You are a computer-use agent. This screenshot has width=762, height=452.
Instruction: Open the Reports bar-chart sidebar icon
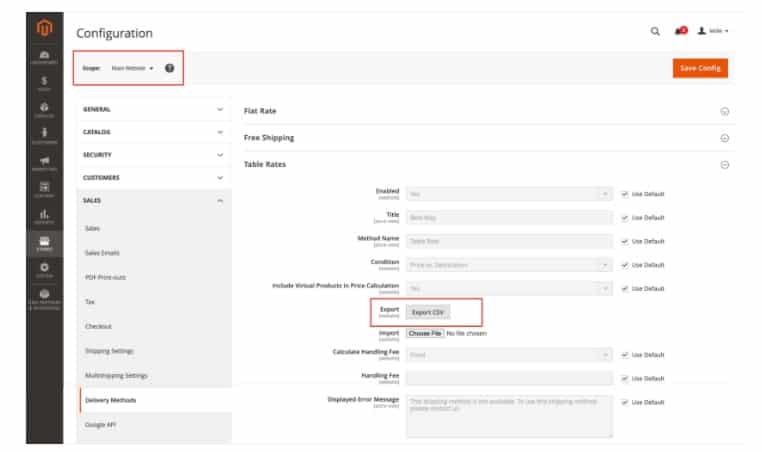coord(44,217)
